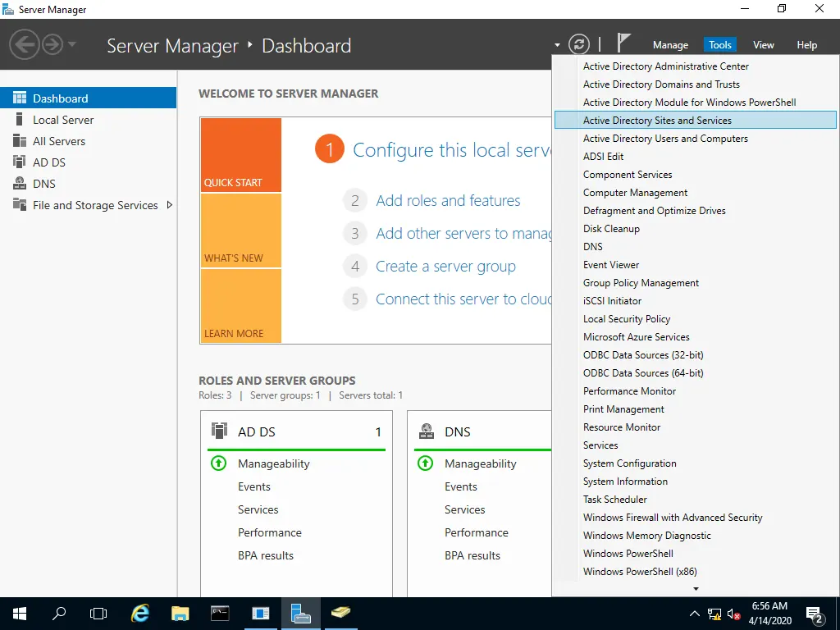Open the dropdown arrow left of the refresh button
Viewport: 840px width, 630px height.
[557, 45]
